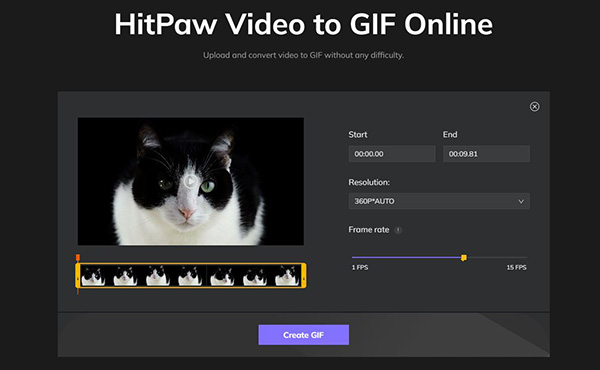Screen dimensions: 600x370
Task: Click the Start time field 00:00.00
Action: coord(392,154)
